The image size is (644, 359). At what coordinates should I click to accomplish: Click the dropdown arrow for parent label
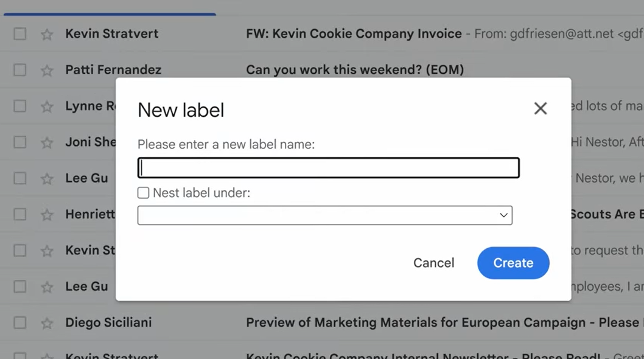coord(503,215)
